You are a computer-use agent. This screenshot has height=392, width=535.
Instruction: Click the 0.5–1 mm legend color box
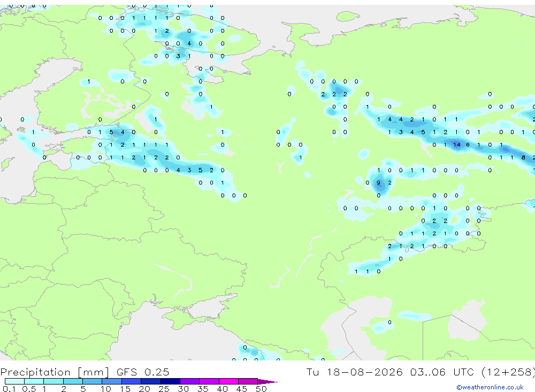(x=34, y=381)
